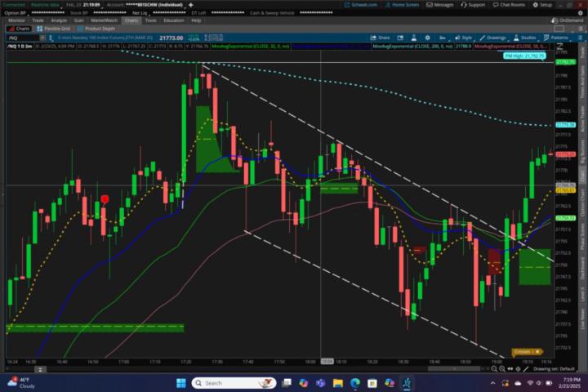Open the symbol selector dropdown arrow
Screen dimensions: 588x392
pos(42,38)
